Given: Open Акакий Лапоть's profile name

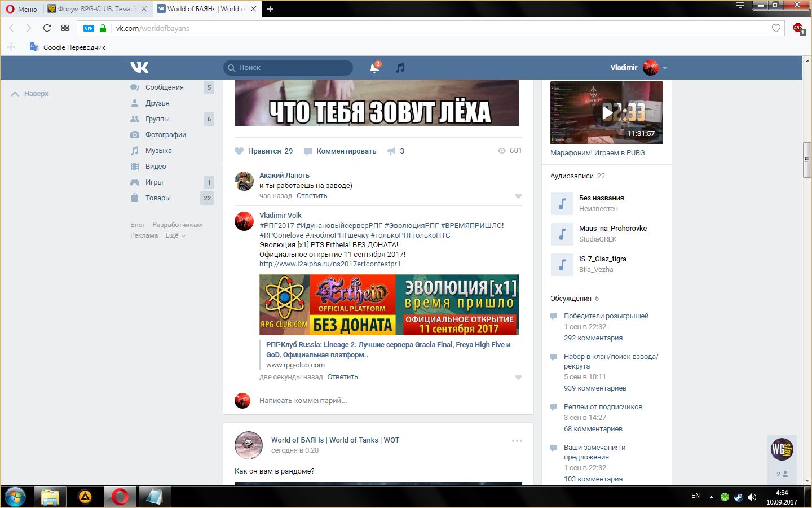Looking at the screenshot, I should click(284, 176).
